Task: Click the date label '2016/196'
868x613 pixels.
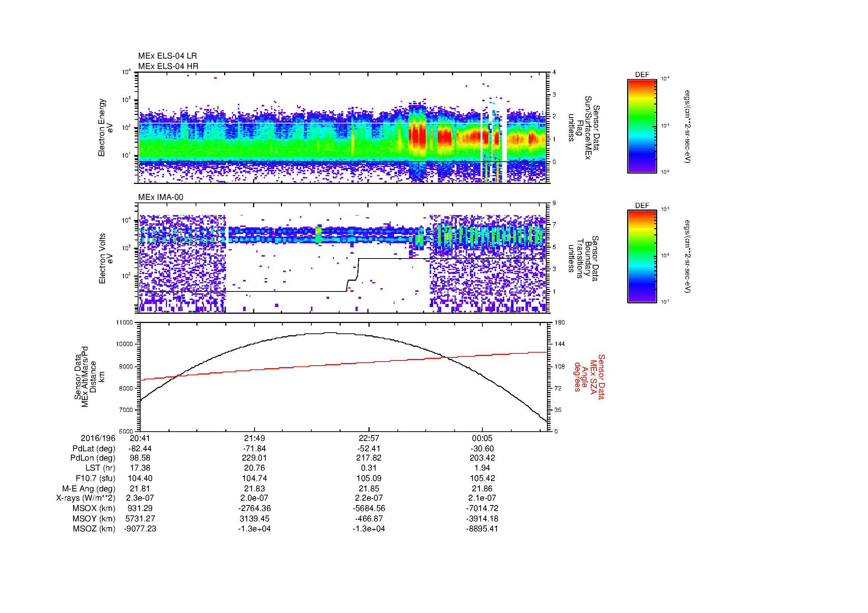Action: point(98,438)
